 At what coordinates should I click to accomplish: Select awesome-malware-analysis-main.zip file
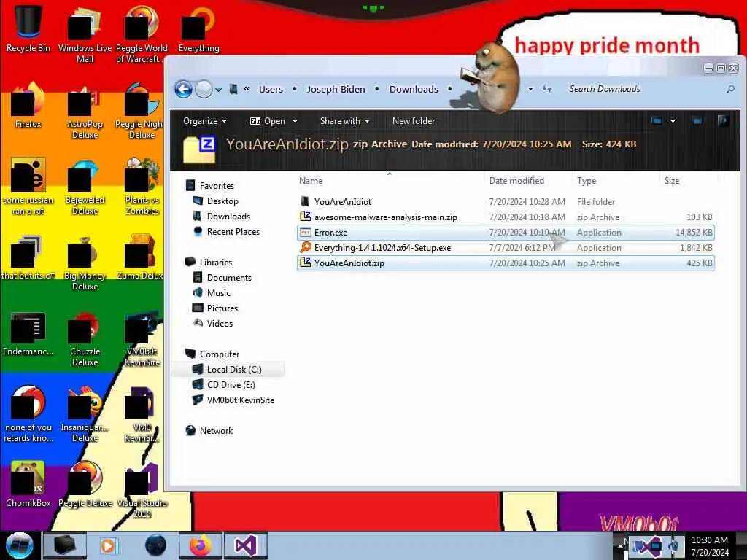[x=506, y=217]
